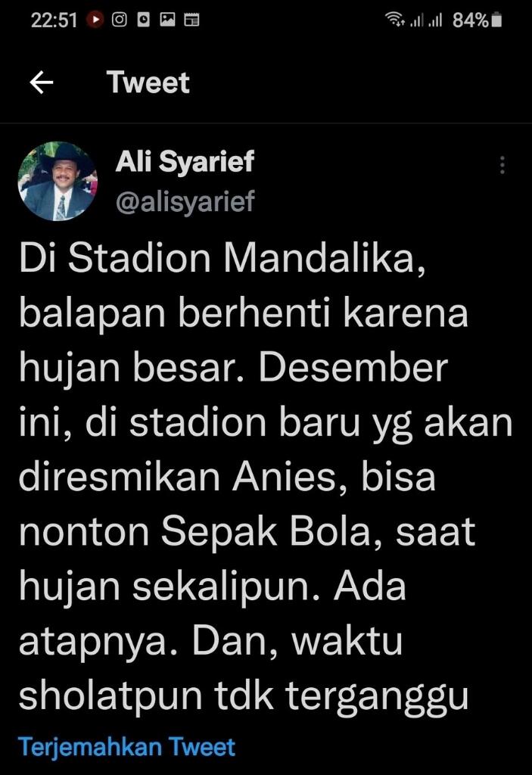
Task: Open the three-dot tweet options menu
Action: 502,164
